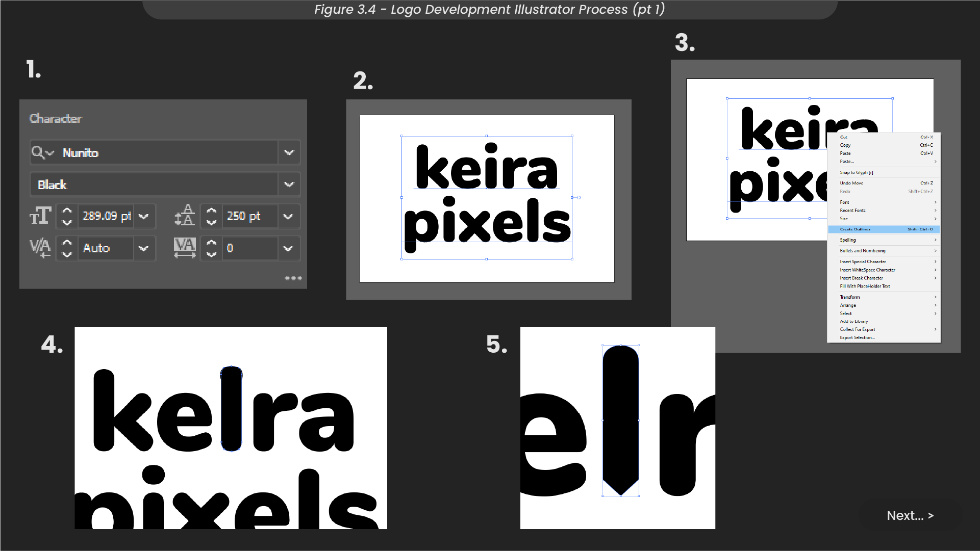
Task: Expand the Black font style dropdown
Action: (x=289, y=185)
